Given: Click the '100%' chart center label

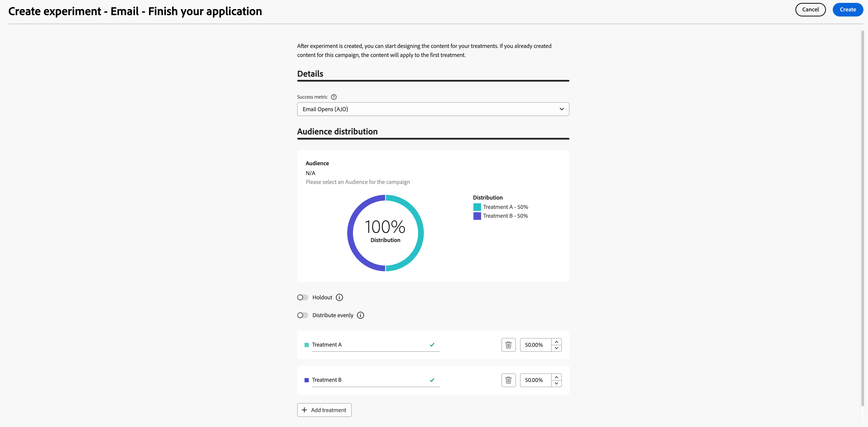Looking at the screenshot, I should pos(385,227).
